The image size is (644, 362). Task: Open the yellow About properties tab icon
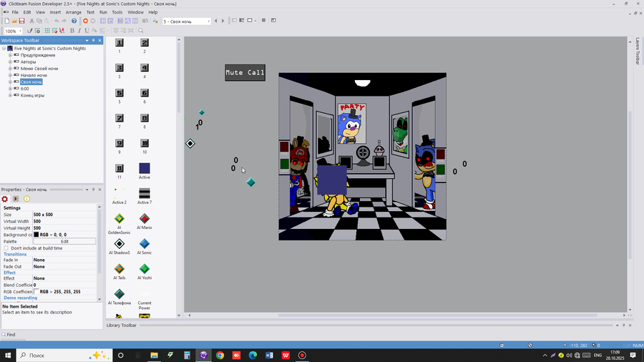(x=26, y=199)
